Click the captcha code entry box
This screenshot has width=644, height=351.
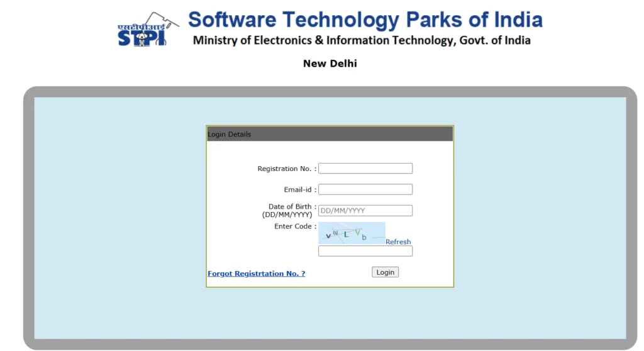[x=365, y=251]
